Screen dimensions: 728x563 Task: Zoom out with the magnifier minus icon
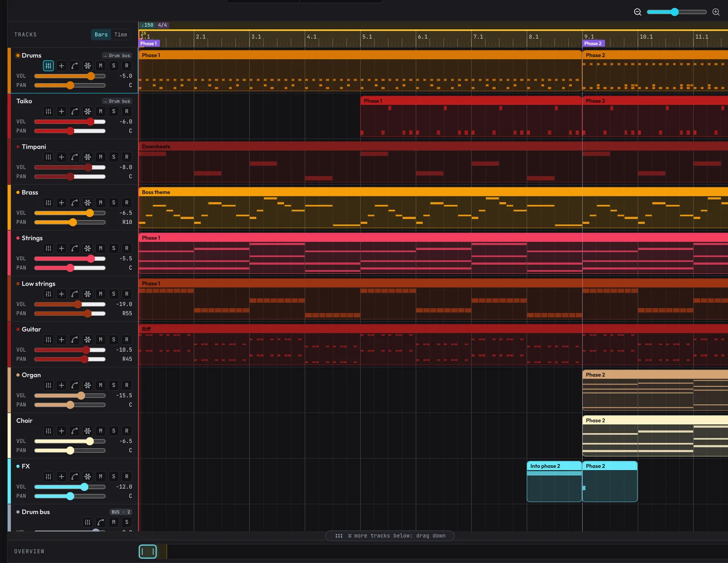point(637,12)
